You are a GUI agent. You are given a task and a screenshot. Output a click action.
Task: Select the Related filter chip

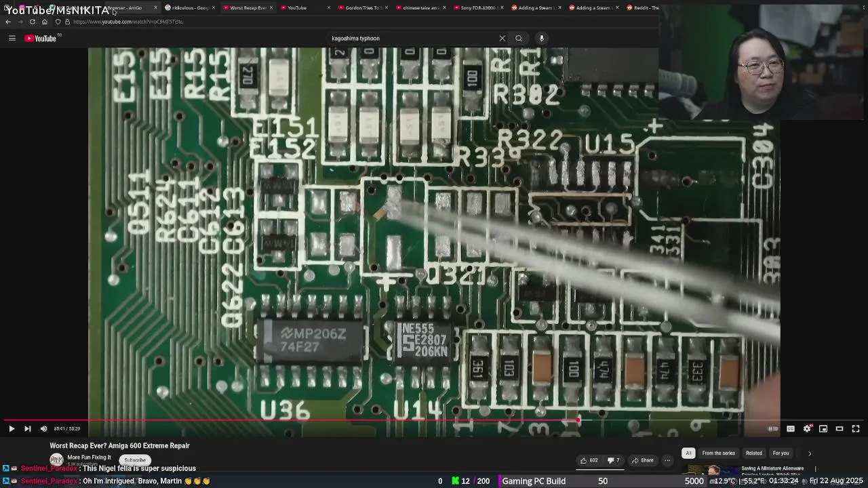pos(754,453)
